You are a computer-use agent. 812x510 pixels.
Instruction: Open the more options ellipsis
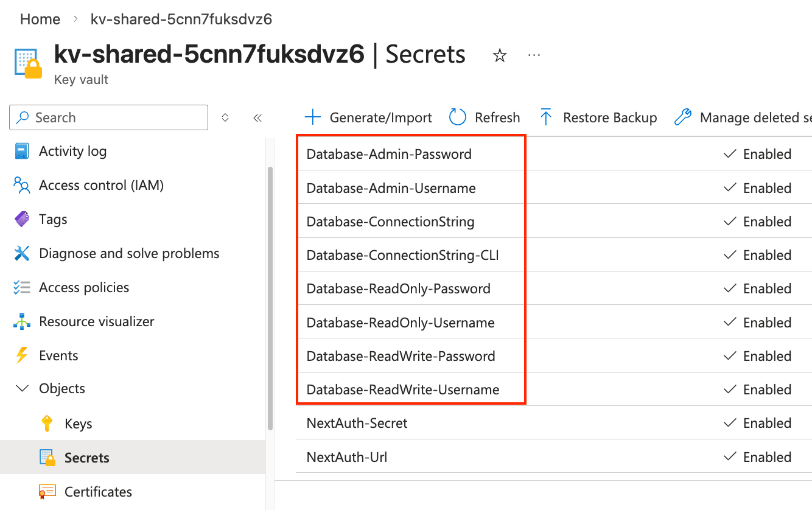534,55
